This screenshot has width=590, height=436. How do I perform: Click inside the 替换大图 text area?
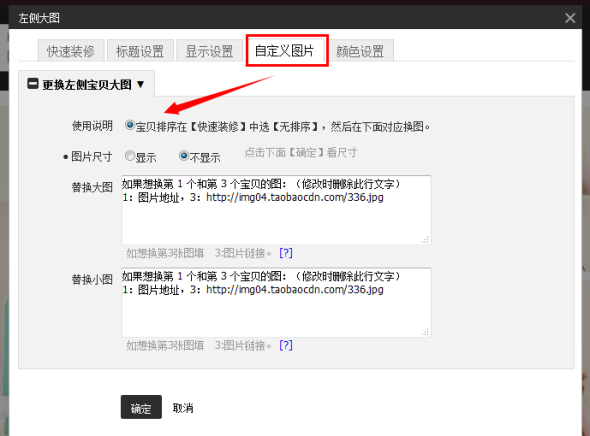tap(277, 210)
